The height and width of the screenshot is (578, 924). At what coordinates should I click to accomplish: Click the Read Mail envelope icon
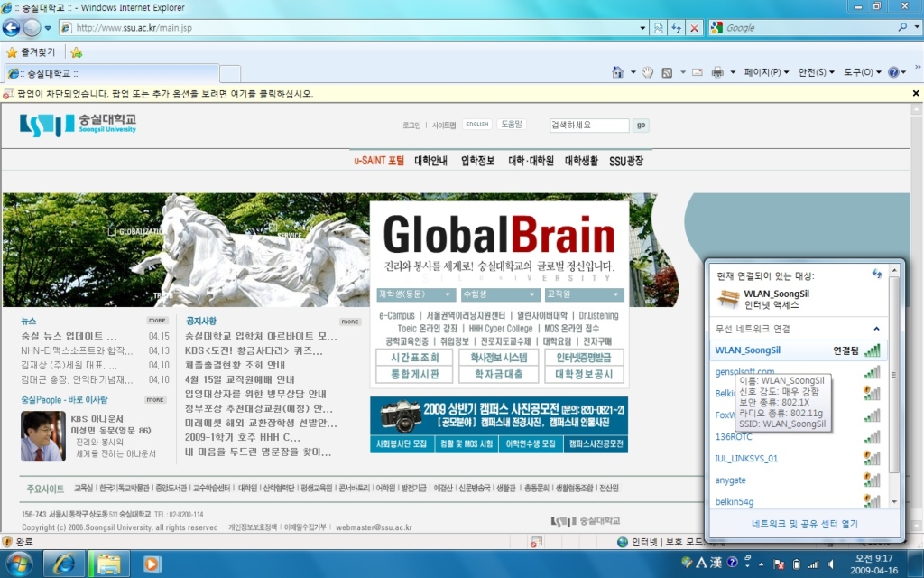pos(698,72)
